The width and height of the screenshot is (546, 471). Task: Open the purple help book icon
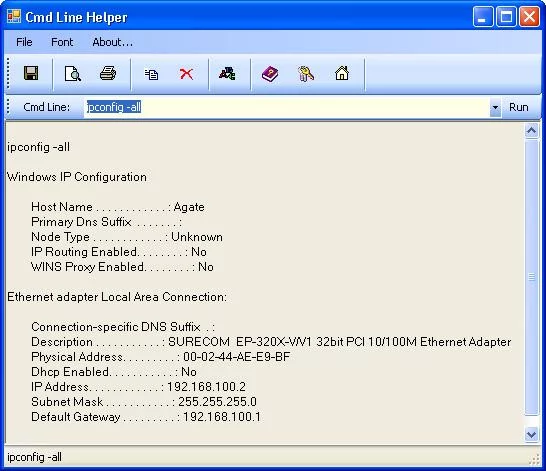(270, 74)
